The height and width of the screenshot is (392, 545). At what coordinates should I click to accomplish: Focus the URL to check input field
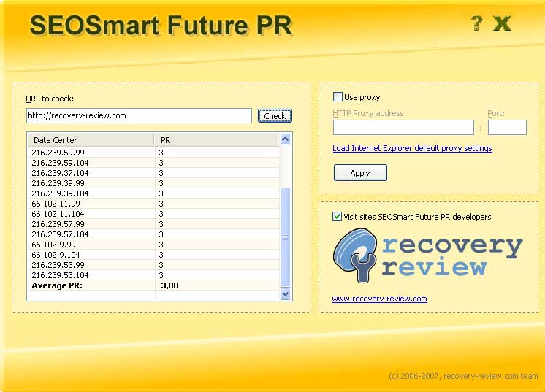pos(139,115)
